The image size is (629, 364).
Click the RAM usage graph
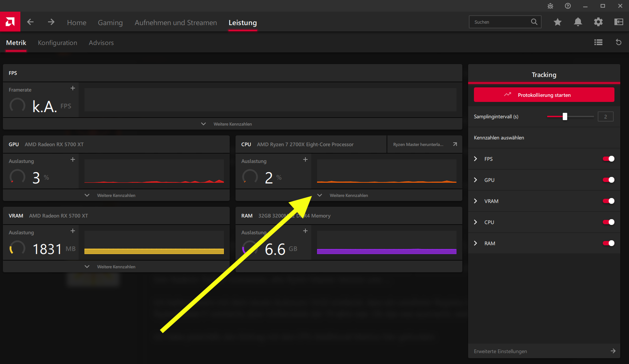pyautogui.click(x=387, y=242)
